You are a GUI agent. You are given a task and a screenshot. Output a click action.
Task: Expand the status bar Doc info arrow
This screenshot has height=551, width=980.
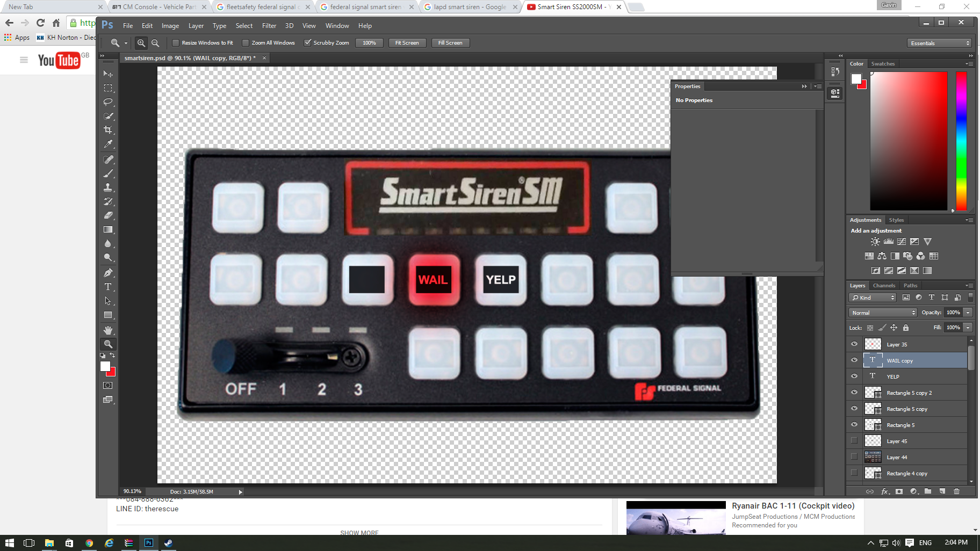coord(240,492)
